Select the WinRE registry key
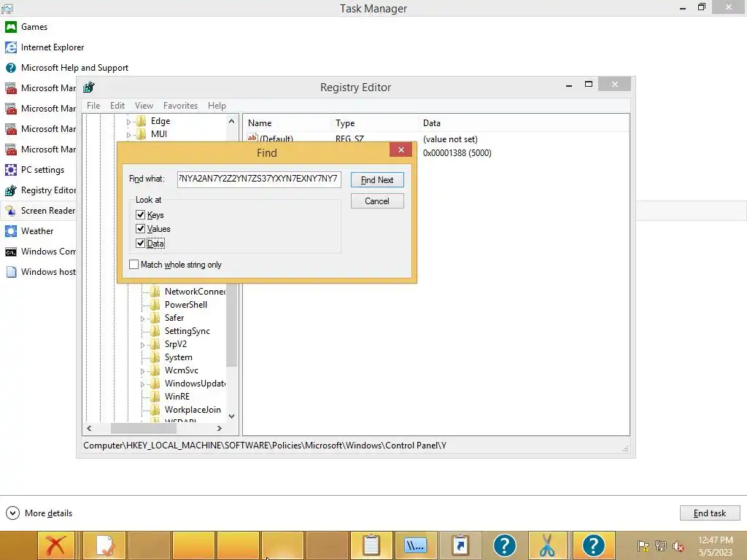 coord(177,396)
